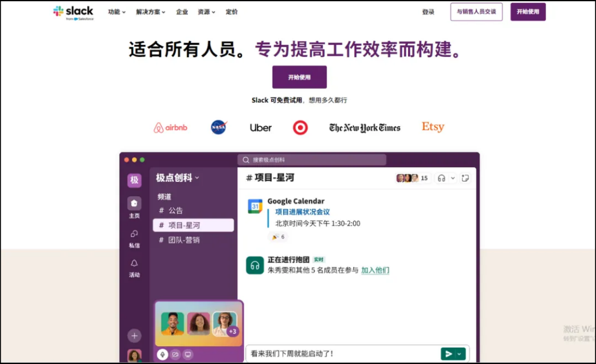This screenshot has height=364, width=596.
Task: Click 与销售人员交谈 button
Action: (476, 12)
